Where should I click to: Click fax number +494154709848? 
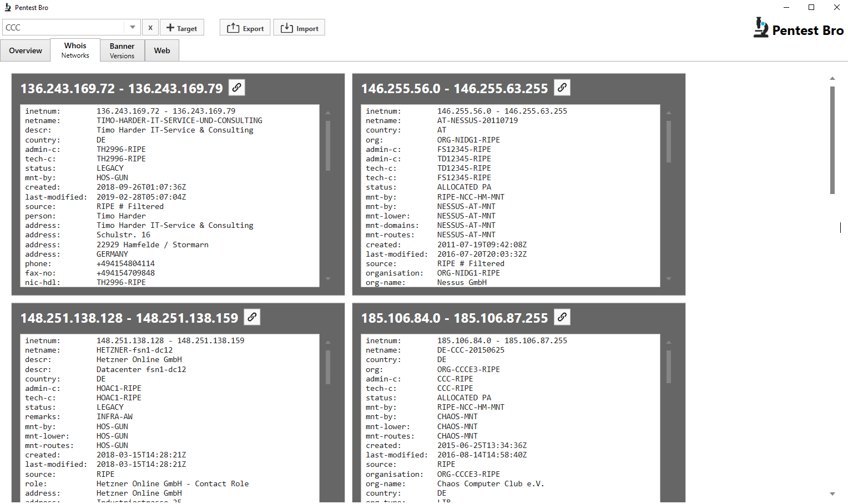click(x=125, y=273)
